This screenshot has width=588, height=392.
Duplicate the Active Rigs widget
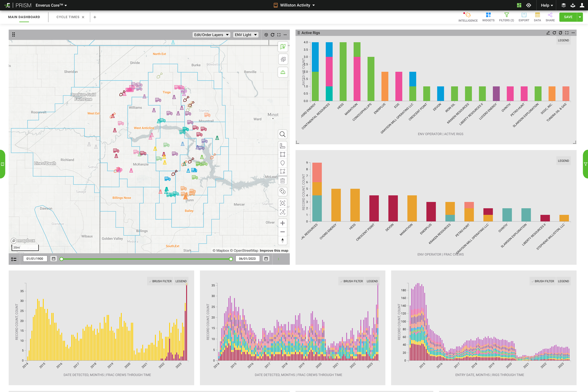(x=560, y=33)
